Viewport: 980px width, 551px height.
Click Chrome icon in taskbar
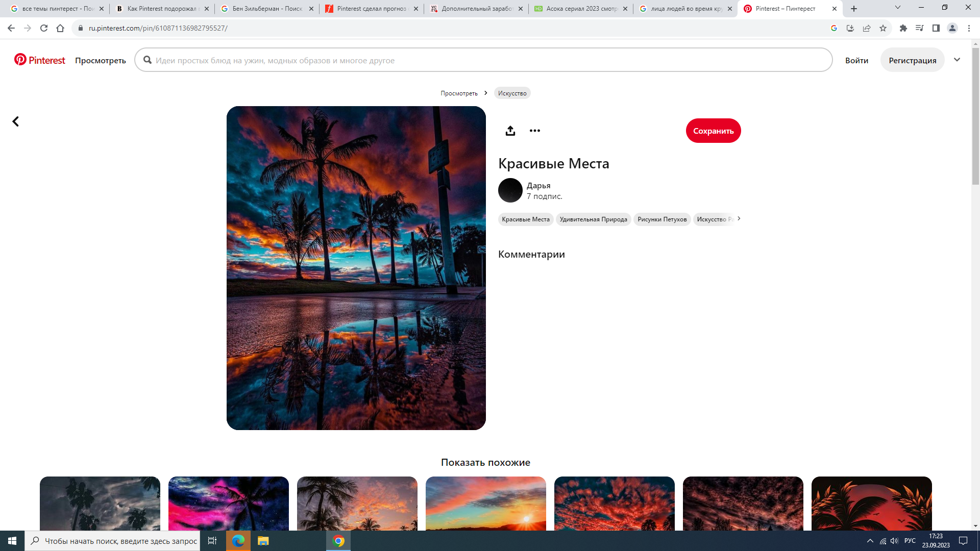[338, 541]
